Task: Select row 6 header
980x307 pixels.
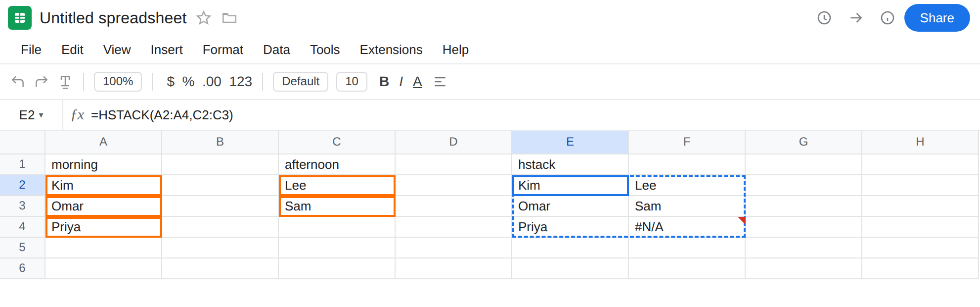Action: tap(22, 268)
